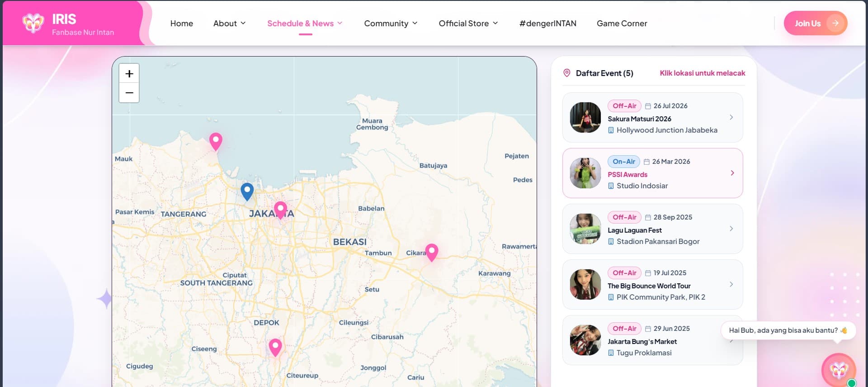
Task: Click Hollywood Junction Jababeka venue text
Action: tap(667, 130)
